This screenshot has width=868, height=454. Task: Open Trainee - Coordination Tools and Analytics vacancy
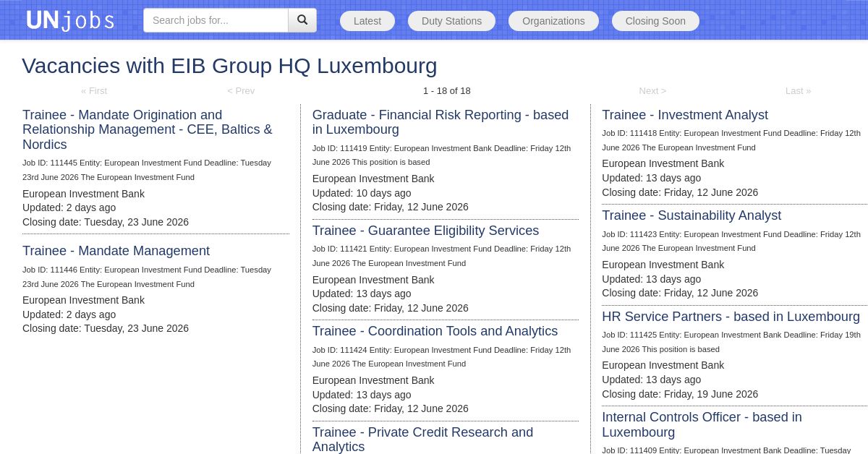click(x=435, y=331)
